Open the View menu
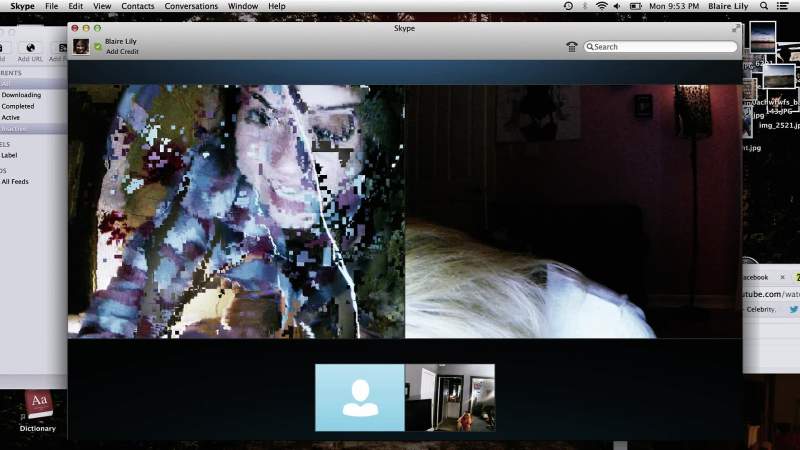The height and width of the screenshot is (450, 800). 102,6
